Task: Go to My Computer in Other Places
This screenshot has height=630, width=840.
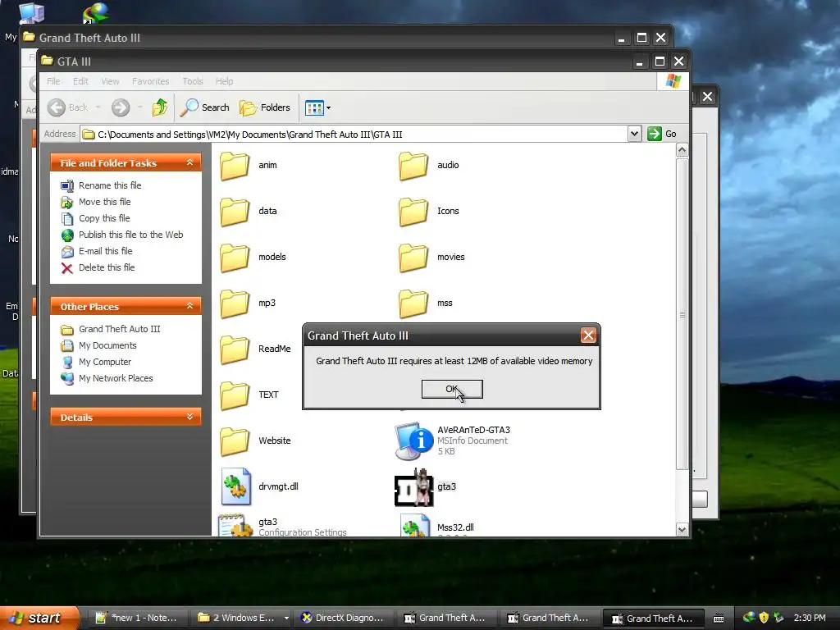Action: (x=104, y=362)
